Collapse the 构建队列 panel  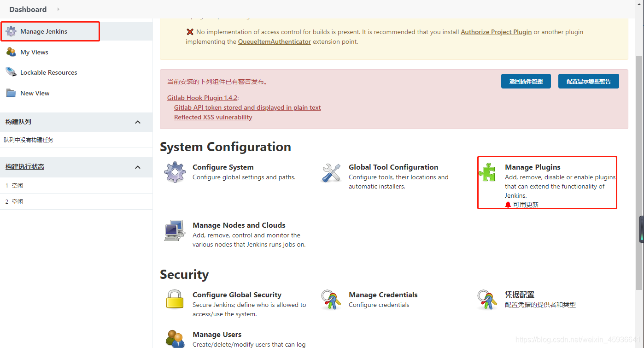[x=138, y=122]
